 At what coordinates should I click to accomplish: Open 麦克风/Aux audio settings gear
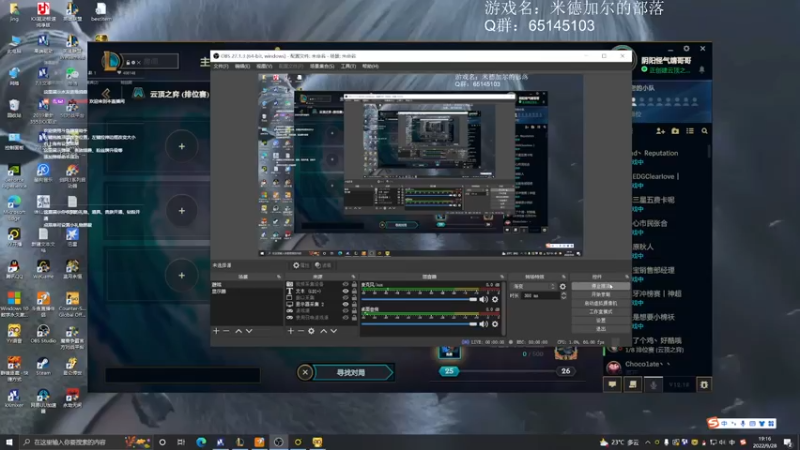[x=495, y=299]
